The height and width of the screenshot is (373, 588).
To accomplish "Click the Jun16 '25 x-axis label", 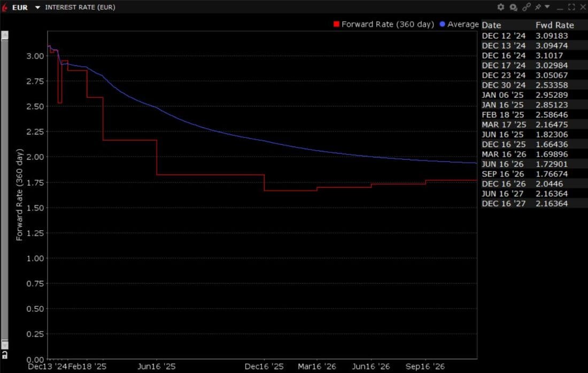I will tap(157, 366).
